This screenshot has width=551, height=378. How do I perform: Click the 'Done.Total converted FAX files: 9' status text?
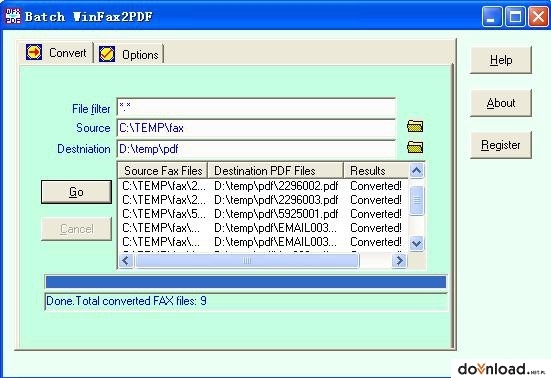coord(127,301)
